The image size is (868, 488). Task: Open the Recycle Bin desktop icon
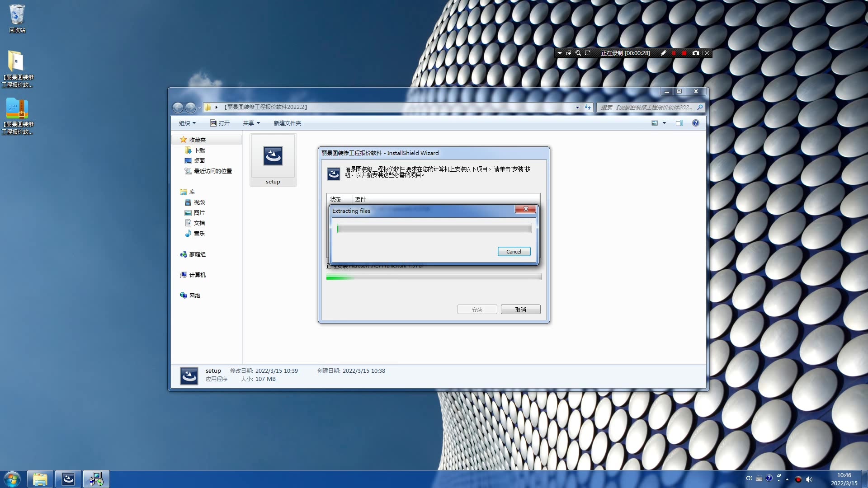[x=17, y=18]
